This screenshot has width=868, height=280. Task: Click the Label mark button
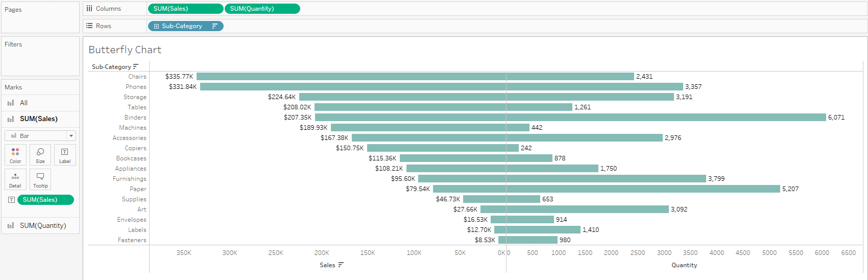pos(65,154)
